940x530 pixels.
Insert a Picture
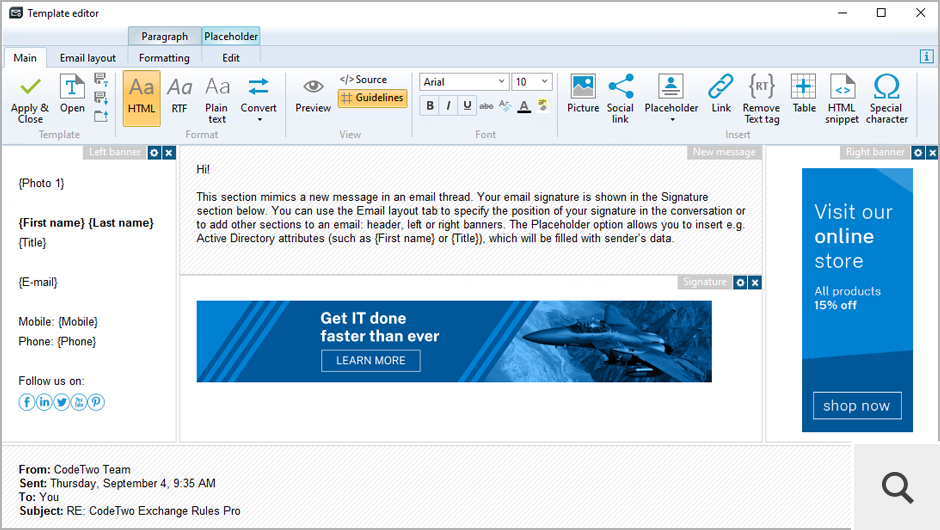coord(583,94)
